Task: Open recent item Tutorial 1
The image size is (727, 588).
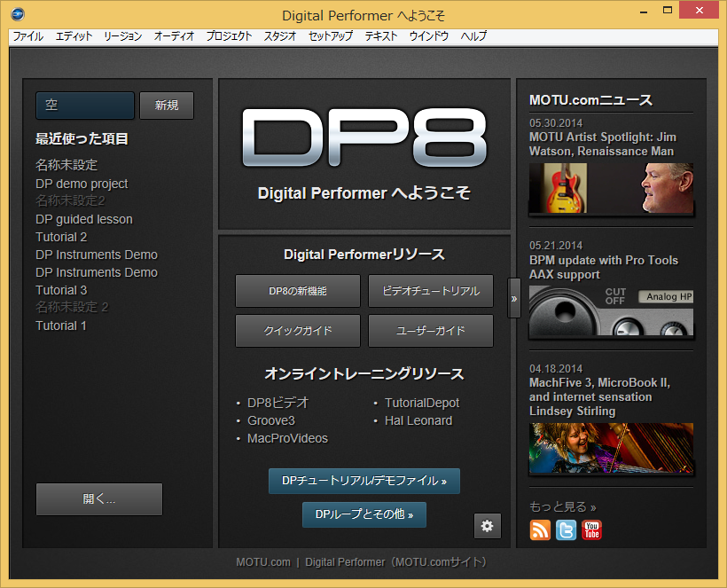Action: 61,325
